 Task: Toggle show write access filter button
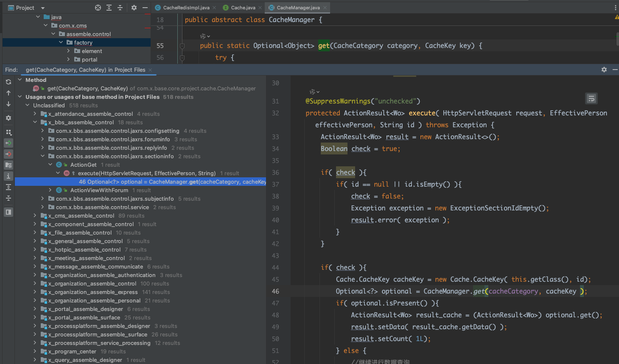tap(8, 154)
